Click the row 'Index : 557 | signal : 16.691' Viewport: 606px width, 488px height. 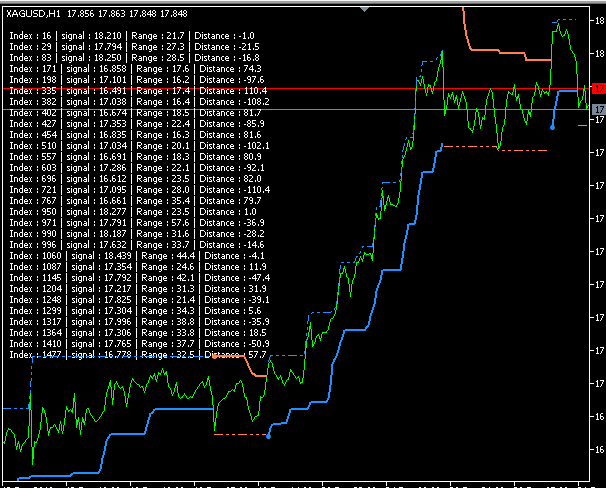(x=135, y=157)
